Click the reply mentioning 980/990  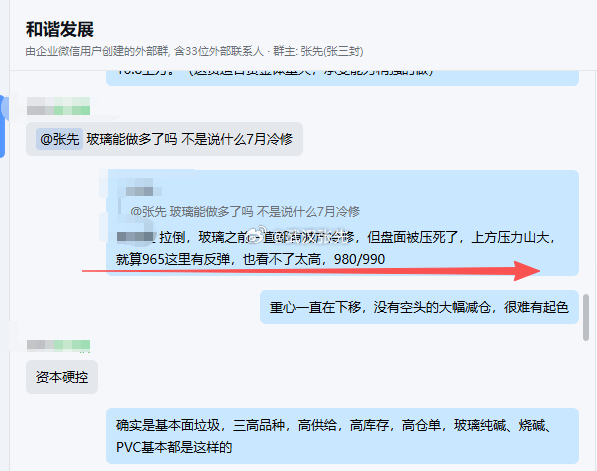[342, 223]
